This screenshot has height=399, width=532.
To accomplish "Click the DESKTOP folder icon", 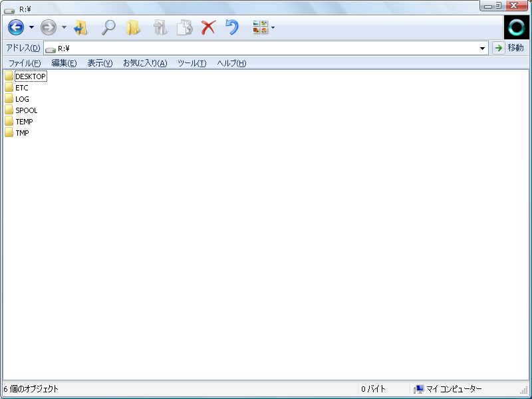I will pyautogui.click(x=9, y=76).
